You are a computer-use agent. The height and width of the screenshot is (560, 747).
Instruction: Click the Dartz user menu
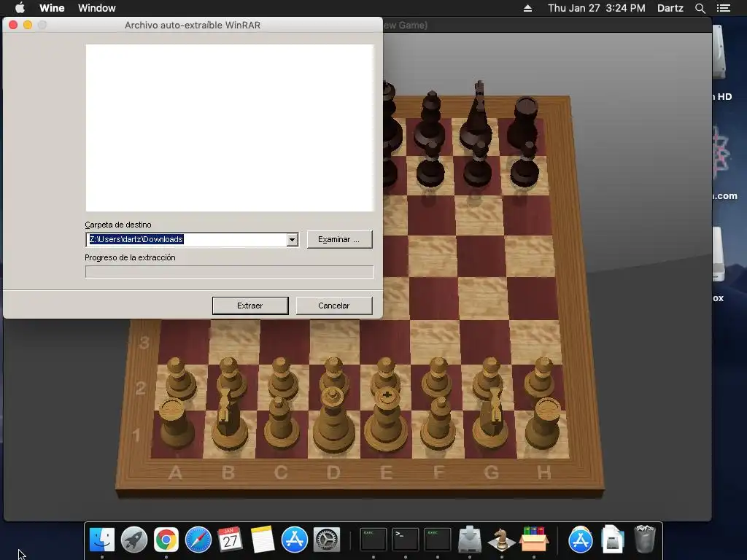coord(670,8)
